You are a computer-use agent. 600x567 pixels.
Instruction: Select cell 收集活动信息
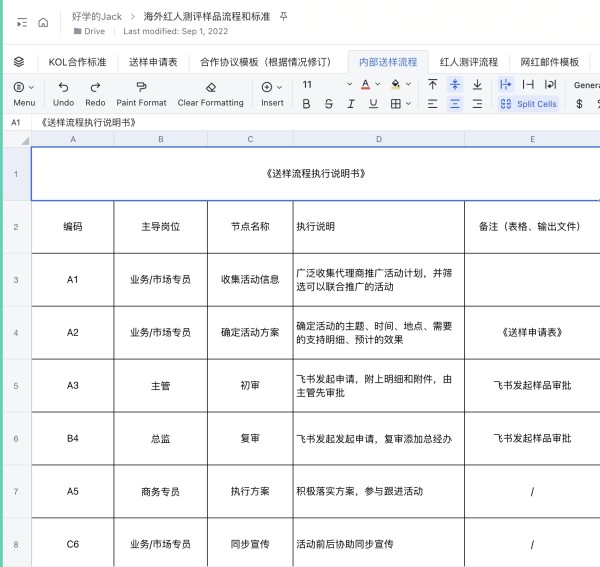click(250, 280)
